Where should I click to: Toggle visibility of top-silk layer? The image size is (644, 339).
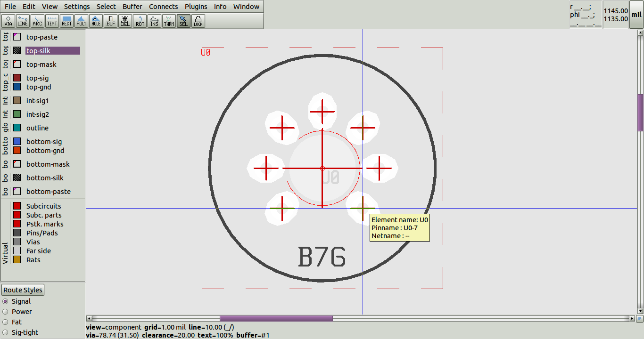17,51
